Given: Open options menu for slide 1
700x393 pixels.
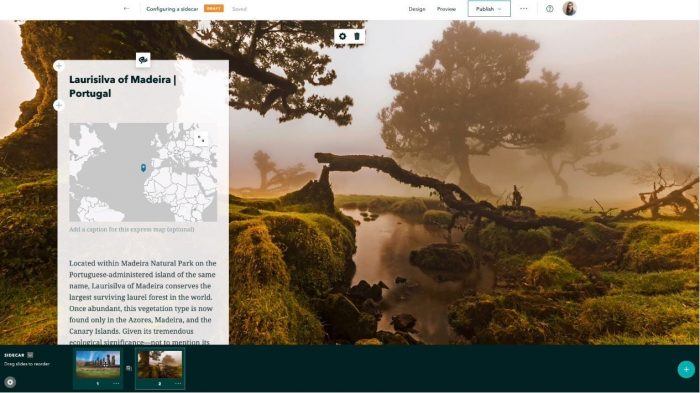Looking at the screenshot, I should click(x=116, y=384).
